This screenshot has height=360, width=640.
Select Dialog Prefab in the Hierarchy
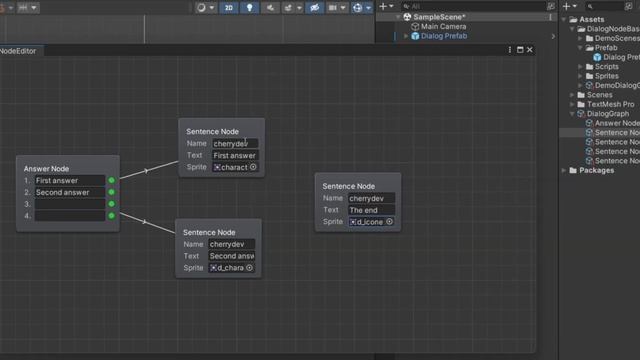tap(444, 36)
